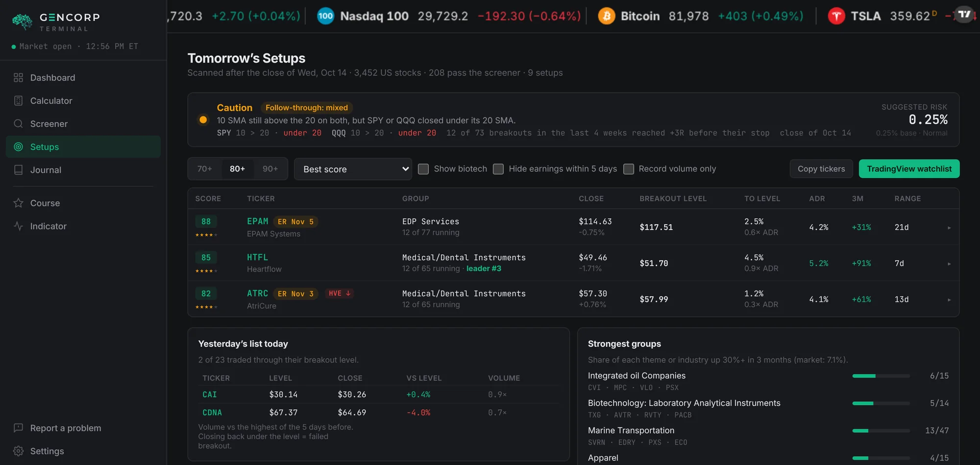Click the orange Caution status dot
This screenshot has width=980, height=465.
coord(203,120)
